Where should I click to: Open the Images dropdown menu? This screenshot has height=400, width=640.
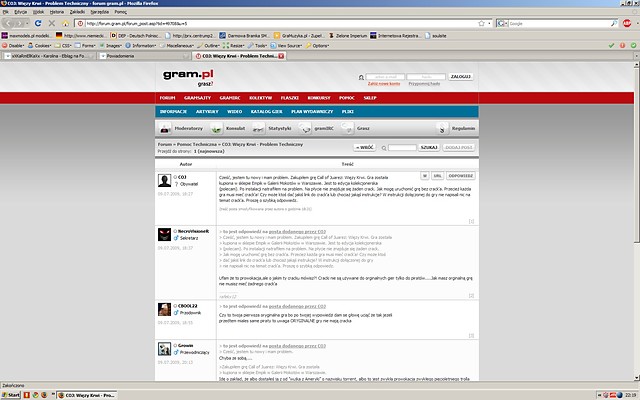(111, 46)
